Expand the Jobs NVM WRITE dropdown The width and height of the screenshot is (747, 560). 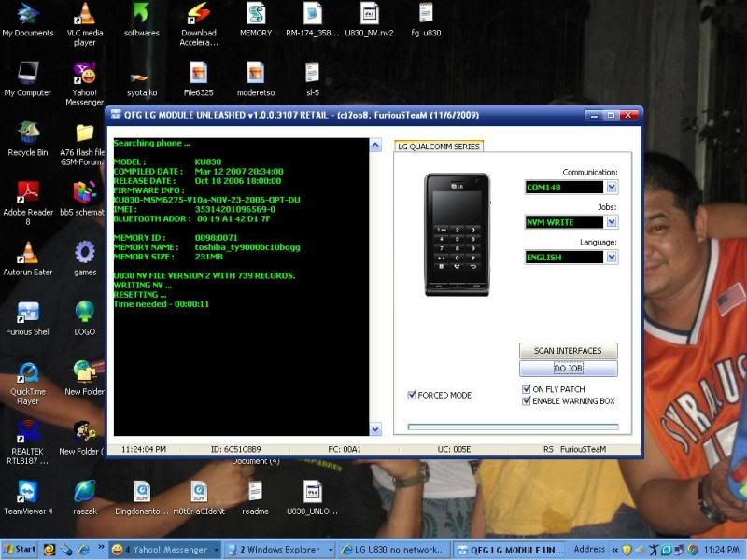coord(612,222)
